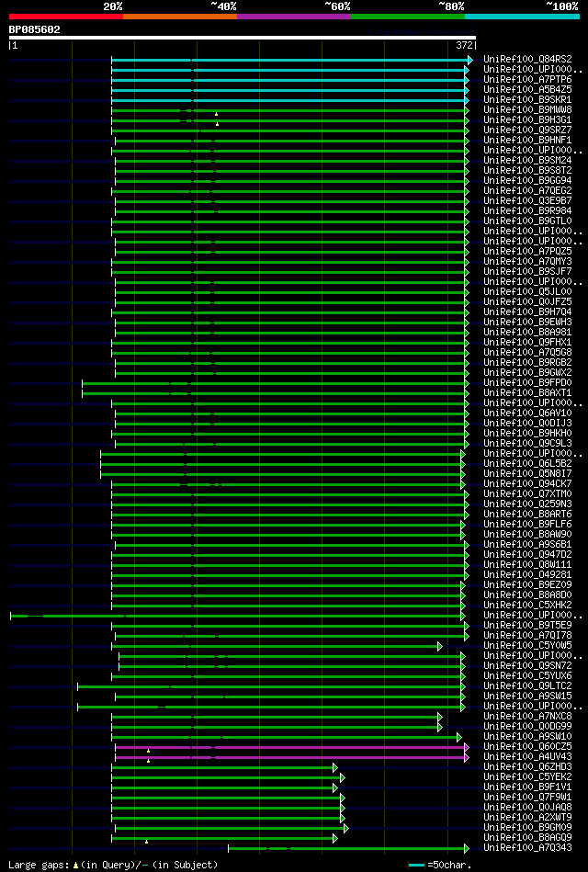Image resolution: width=588 pixels, height=872 pixels.
Task: Click the cyan ~100% identity legend segment
Action: coord(523,17)
